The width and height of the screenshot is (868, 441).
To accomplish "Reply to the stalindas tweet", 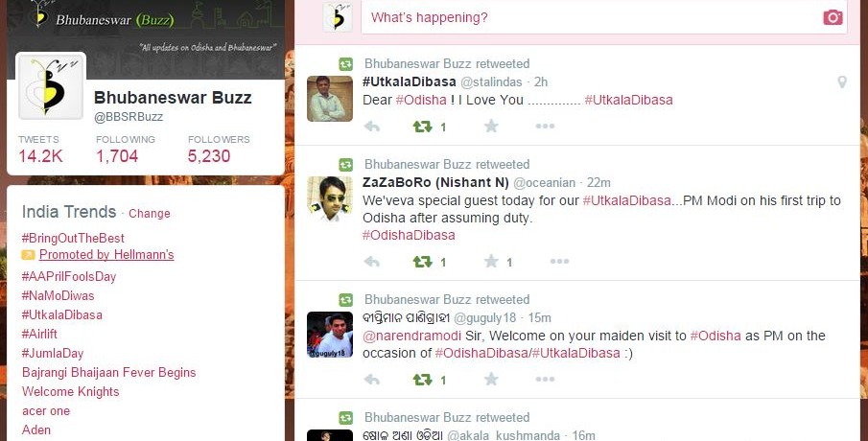I will [372, 127].
